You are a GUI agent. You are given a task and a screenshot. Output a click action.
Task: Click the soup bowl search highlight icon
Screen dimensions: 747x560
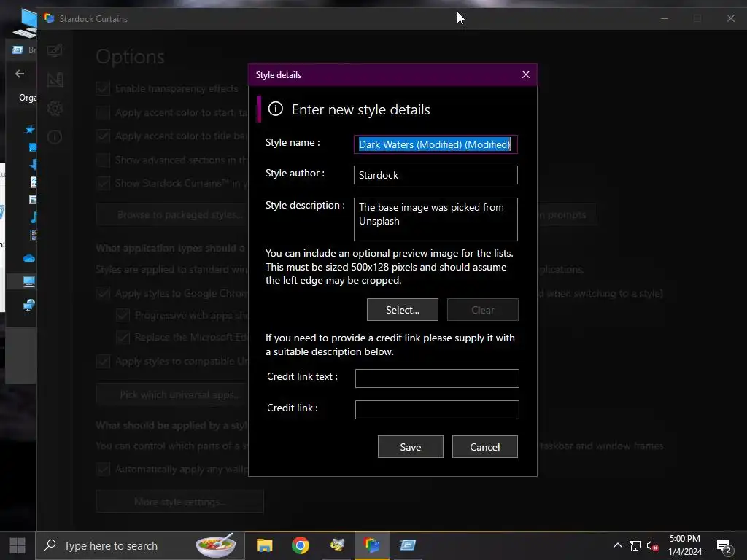point(216,545)
